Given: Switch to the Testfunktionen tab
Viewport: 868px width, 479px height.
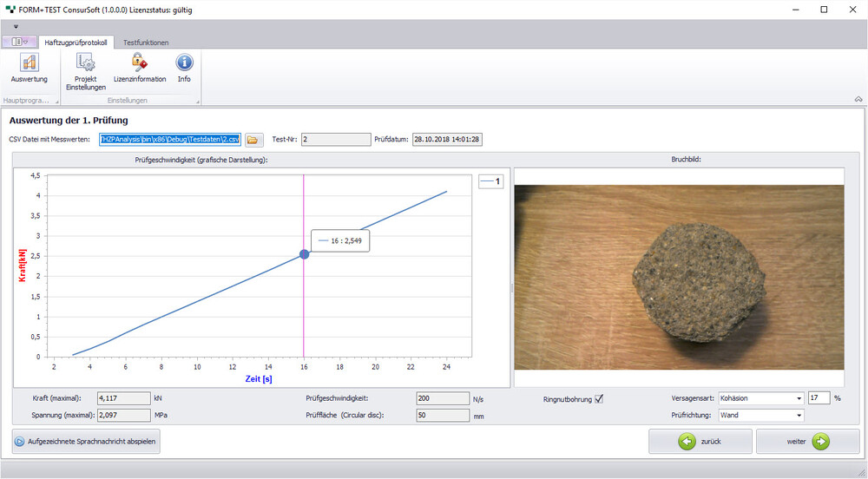Looking at the screenshot, I should (x=146, y=42).
